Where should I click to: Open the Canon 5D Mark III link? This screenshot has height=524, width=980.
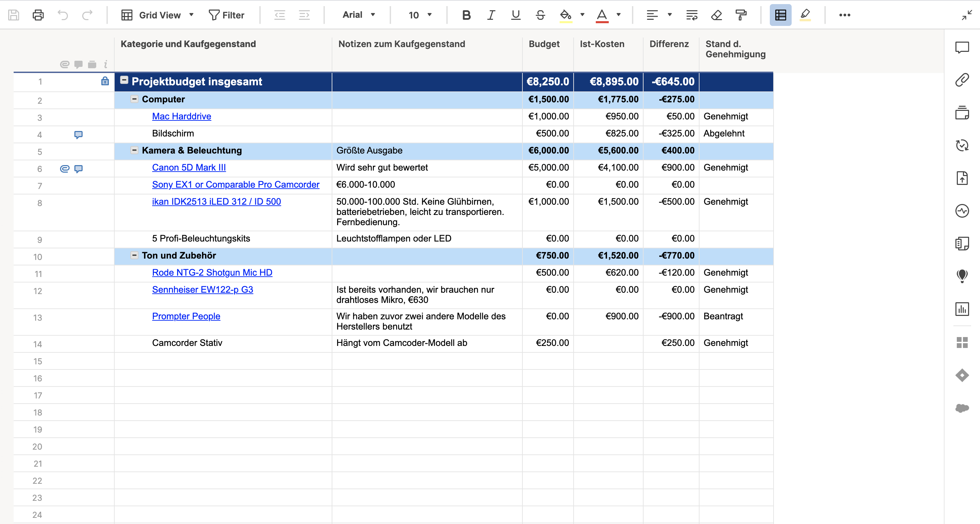point(189,168)
